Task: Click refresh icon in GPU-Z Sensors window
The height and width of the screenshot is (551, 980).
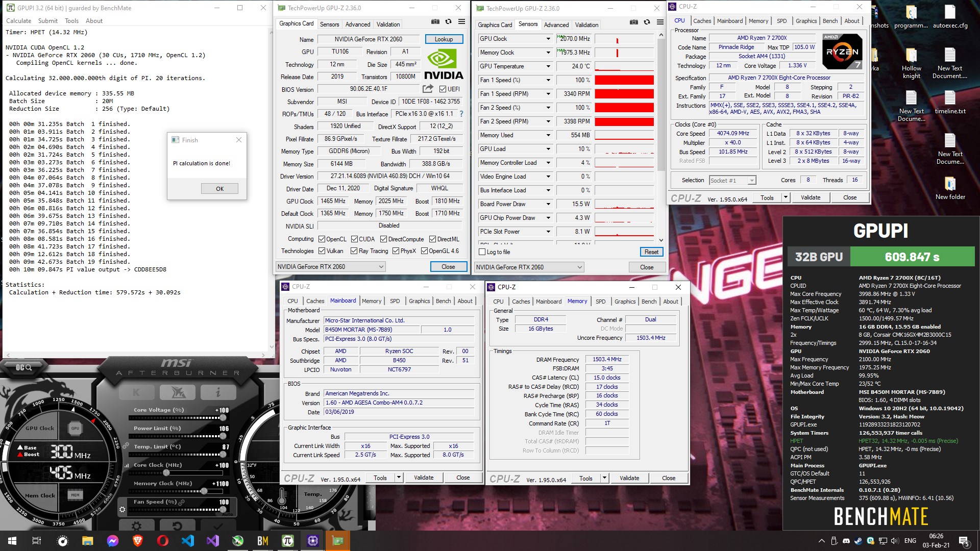Action: pyautogui.click(x=647, y=22)
